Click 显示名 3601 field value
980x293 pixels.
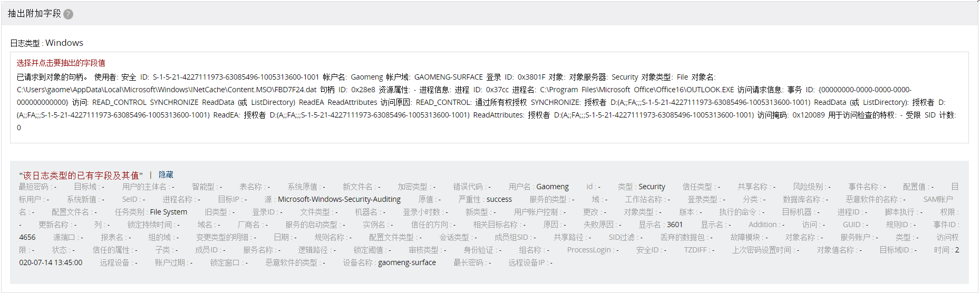[674, 224]
